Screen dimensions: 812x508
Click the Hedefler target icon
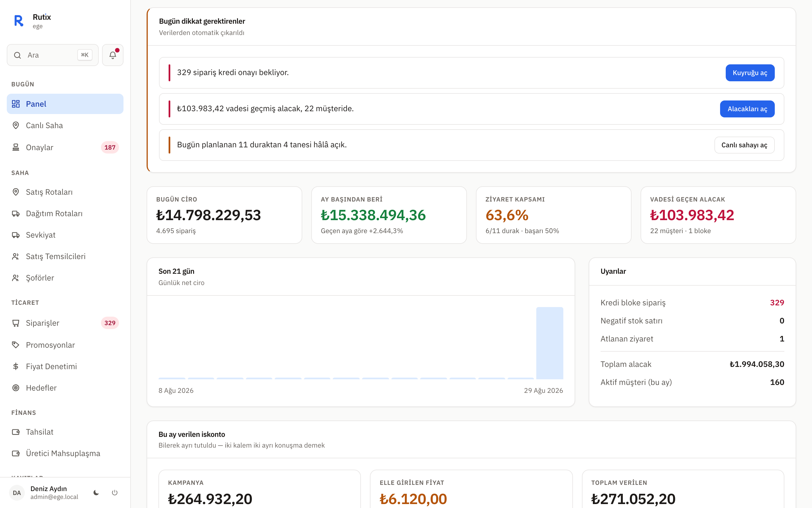(x=16, y=388)
